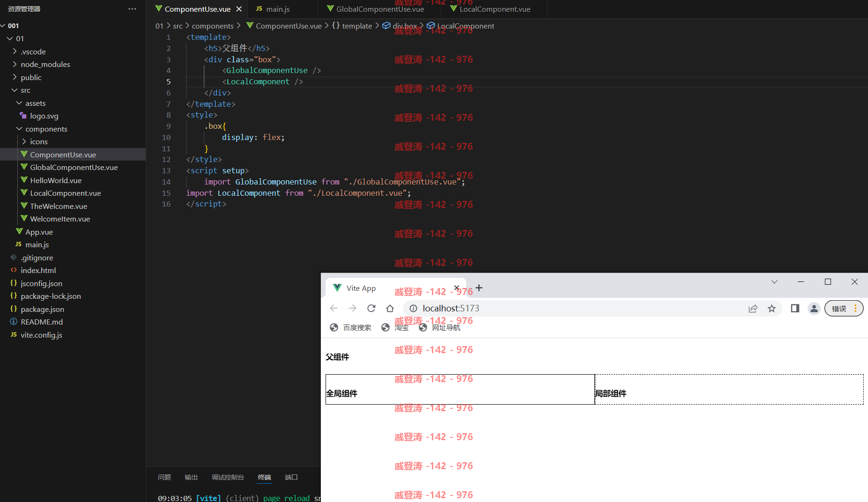The width and height of the screenshot is (868, 502).
Task: Bookmark this page star
Action: tap(772, 308)
